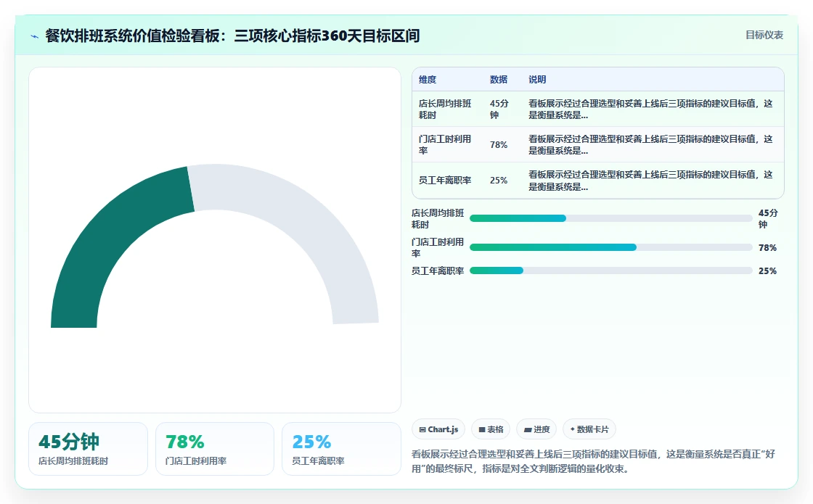
Task: Select the 表格 tag chip
Action: click(x=491, y=429)
